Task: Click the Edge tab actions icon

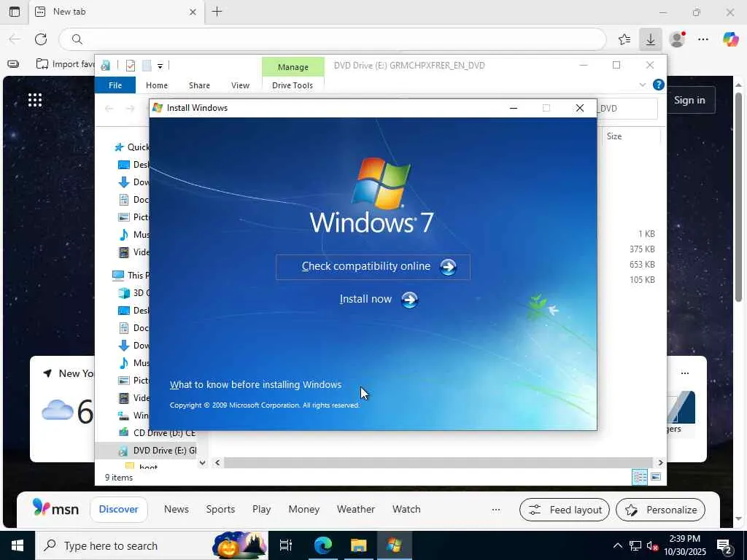Action: pyautogui.click(x=15, y=12)
